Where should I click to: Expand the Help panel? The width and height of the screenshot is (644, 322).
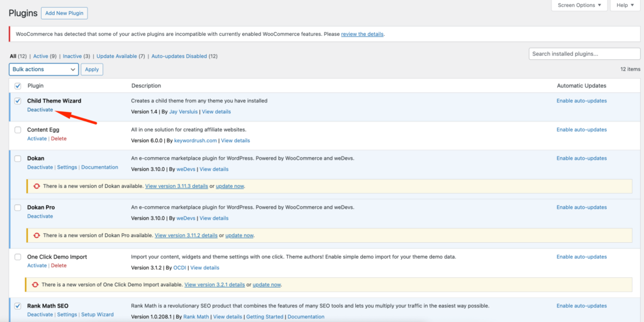tap(625, 5)
